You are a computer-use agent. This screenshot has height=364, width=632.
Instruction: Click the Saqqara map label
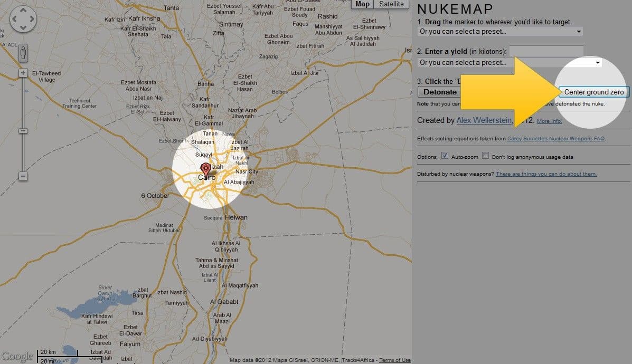pyautogui.click(x=213, y=218)
